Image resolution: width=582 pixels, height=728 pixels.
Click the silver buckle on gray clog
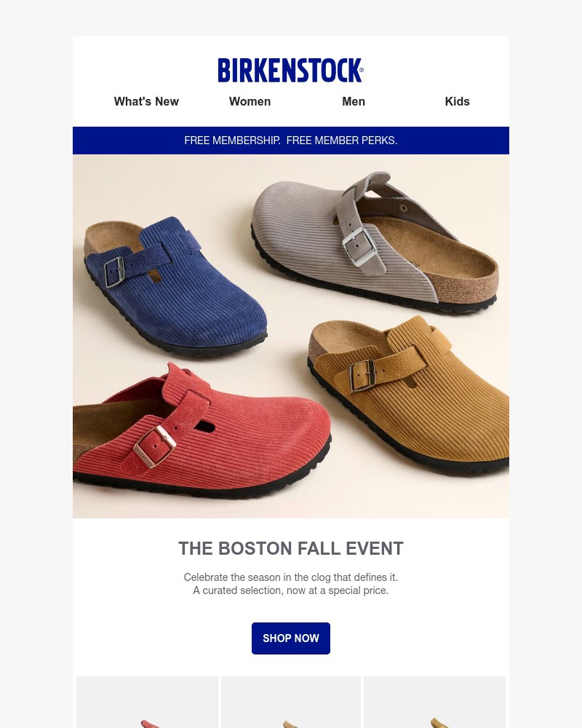tap(359, 246)
